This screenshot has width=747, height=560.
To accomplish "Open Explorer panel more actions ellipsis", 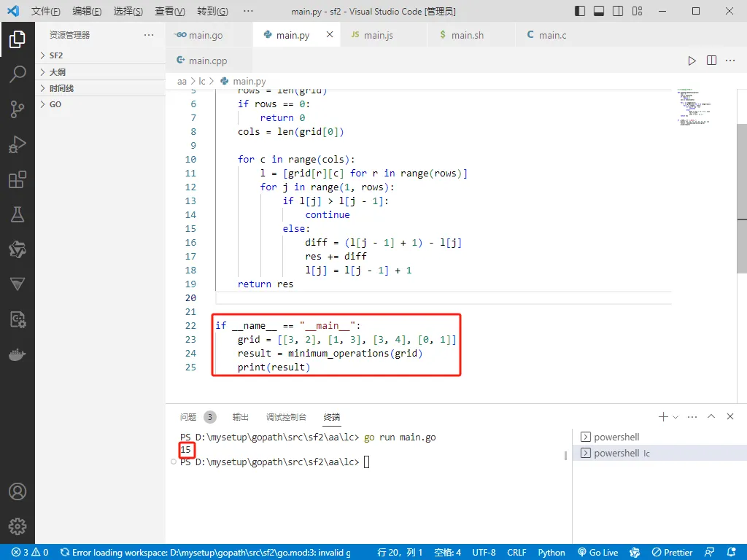I will point(149,35).
